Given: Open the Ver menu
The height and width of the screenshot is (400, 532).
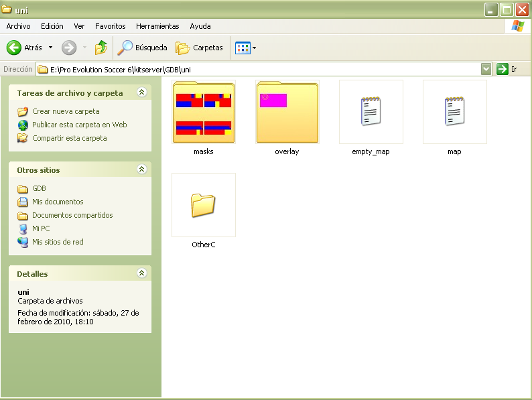Looking at the screenshot, I should click(x=79, y=26).
